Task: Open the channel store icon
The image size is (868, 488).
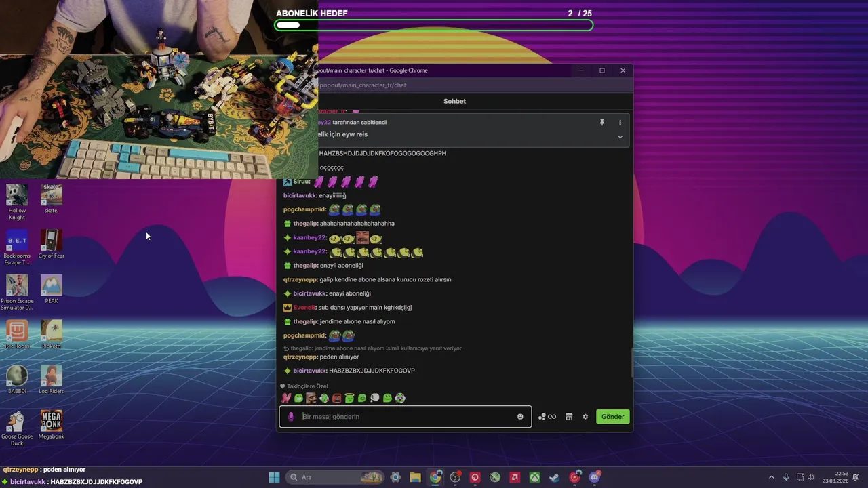Action: point(569,417)
